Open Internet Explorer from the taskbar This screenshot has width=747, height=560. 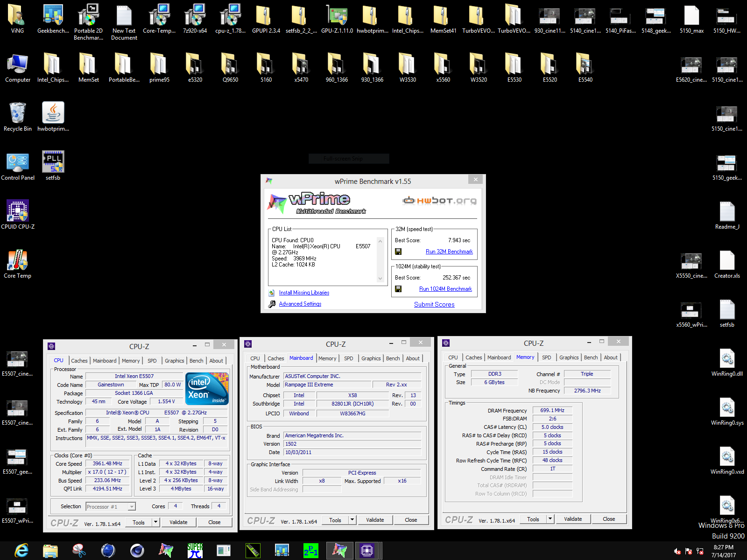pos(21,551)
